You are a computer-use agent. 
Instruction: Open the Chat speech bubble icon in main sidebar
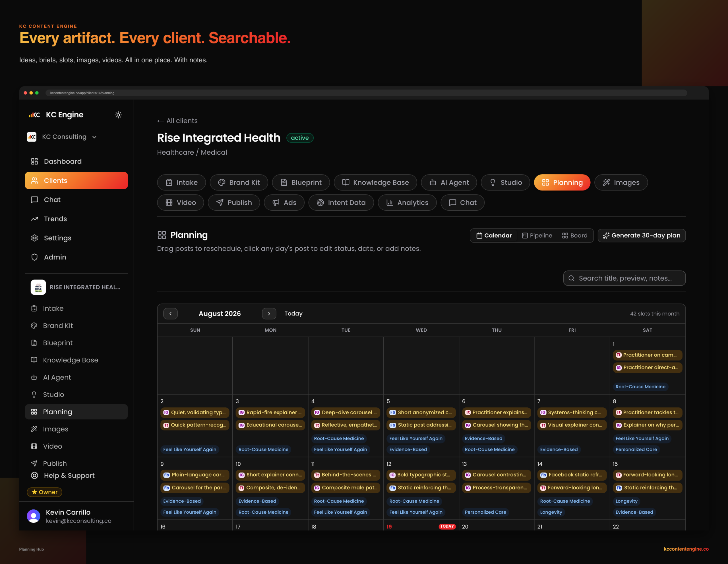34,200
